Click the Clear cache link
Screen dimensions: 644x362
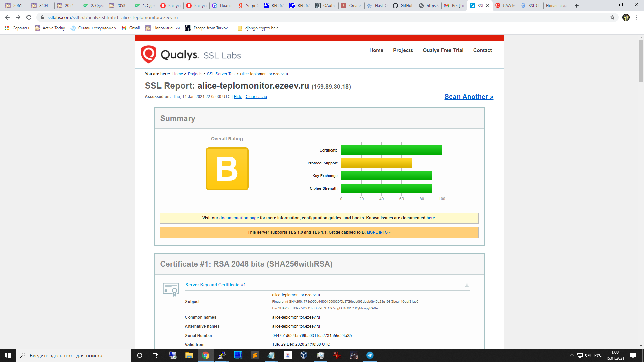[x=256, y=97]
